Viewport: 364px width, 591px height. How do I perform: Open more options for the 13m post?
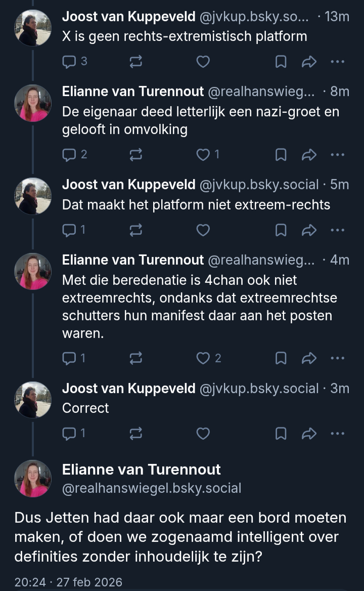pyautogui.click(x=337, y=62)
